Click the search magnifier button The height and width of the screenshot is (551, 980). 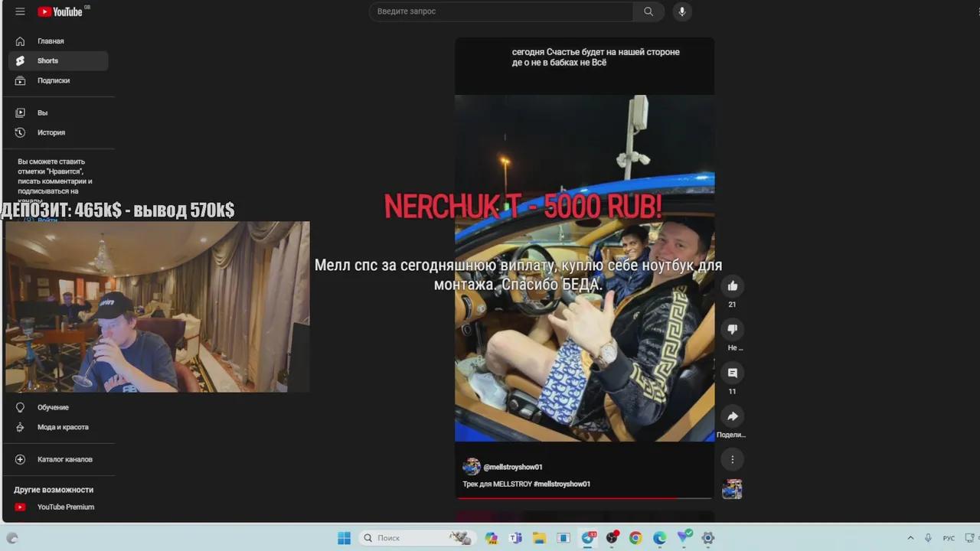[648, 11]
